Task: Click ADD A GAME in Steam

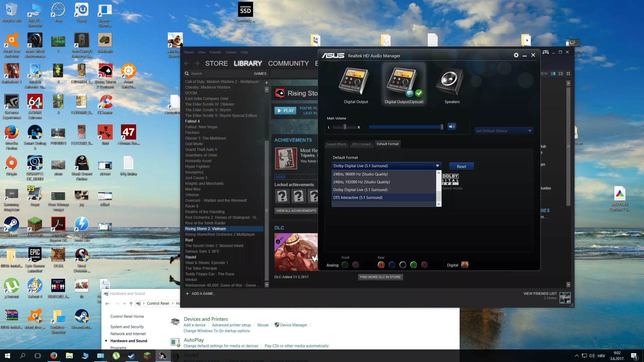Action: coord(201,293)
